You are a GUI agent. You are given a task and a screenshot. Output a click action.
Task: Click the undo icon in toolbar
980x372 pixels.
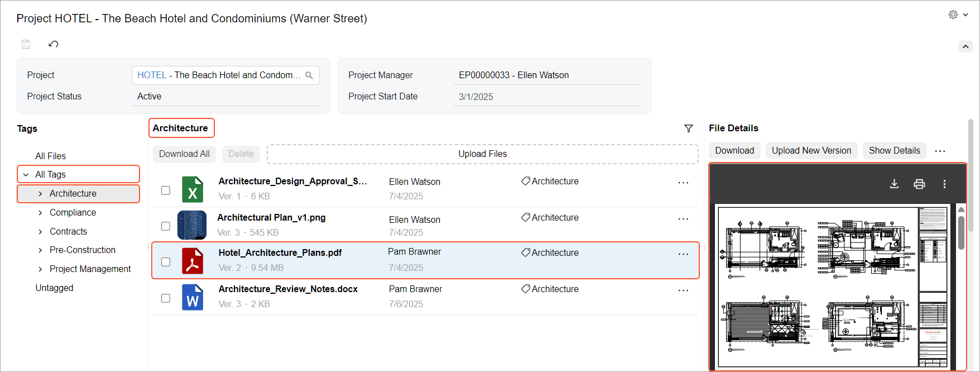coord(54,44)
